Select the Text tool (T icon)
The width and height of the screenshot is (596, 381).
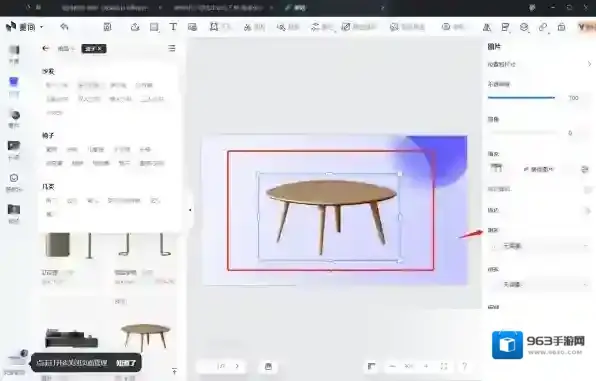pos(173,27)
